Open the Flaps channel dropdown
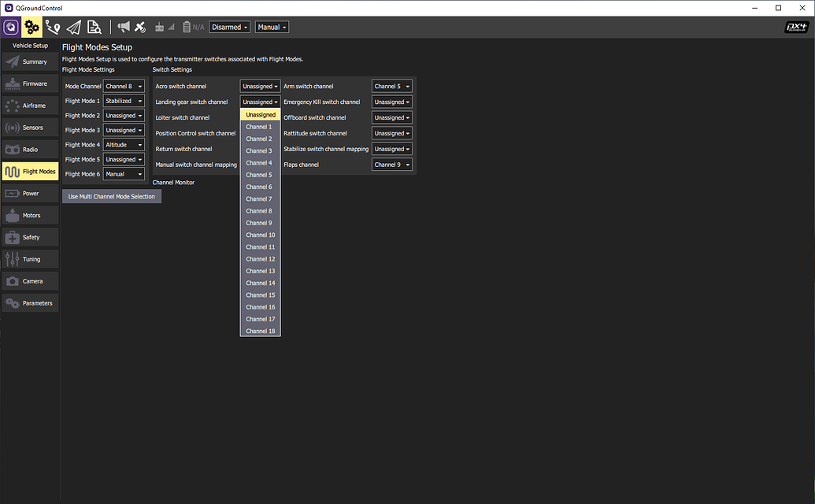 point(392,165)
